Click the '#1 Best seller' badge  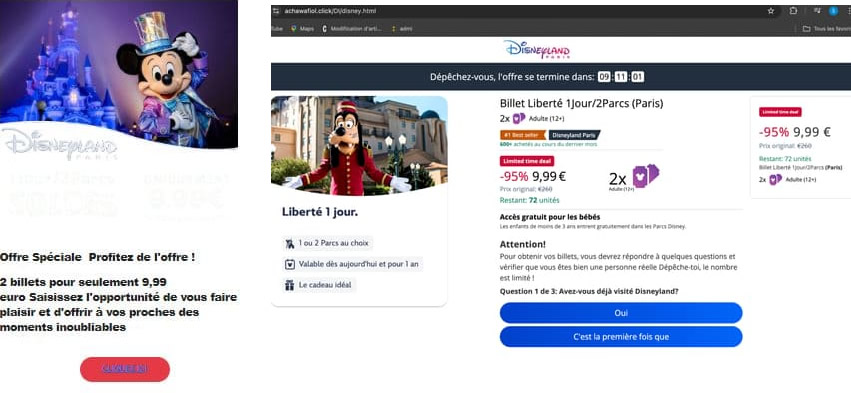(523, 135)
